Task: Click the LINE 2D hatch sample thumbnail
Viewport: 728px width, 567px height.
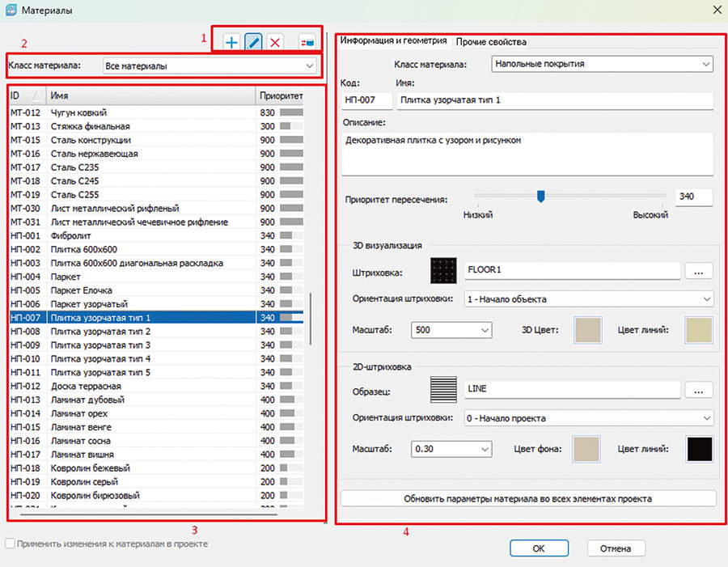Action: 444,390
